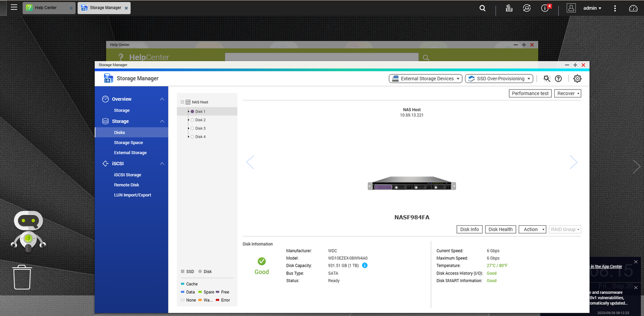
Task: Open SSD Over-Provisioning dropdown
Action: coord(499,79)
